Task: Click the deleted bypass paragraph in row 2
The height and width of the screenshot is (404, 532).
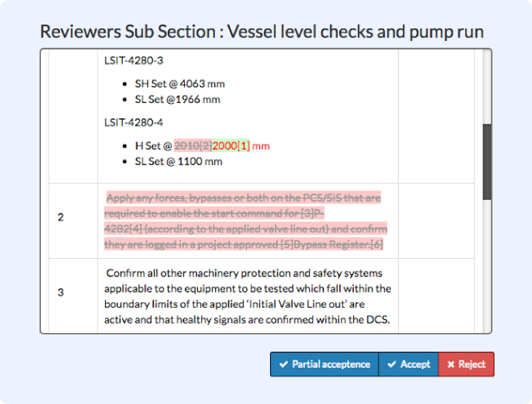Action: 246,220
